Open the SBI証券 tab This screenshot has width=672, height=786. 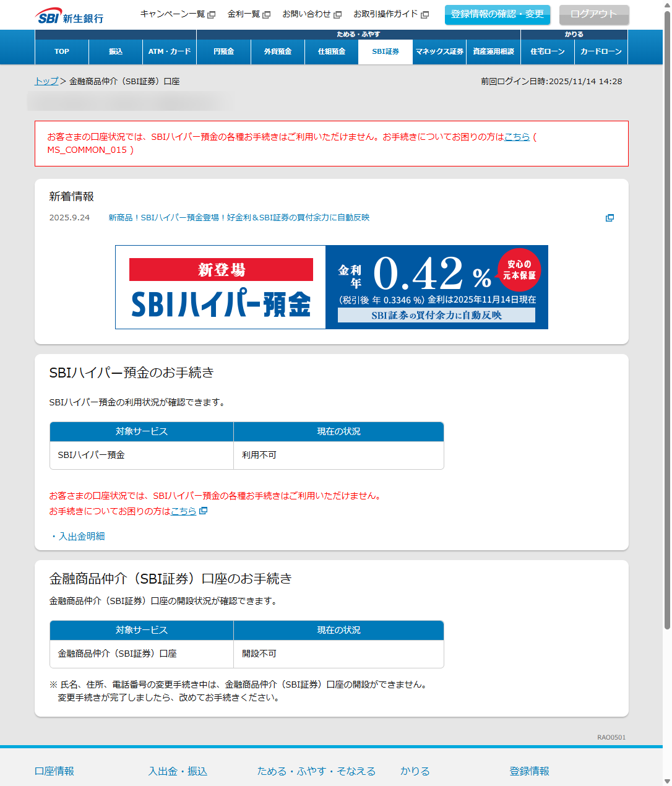(386, 52)
